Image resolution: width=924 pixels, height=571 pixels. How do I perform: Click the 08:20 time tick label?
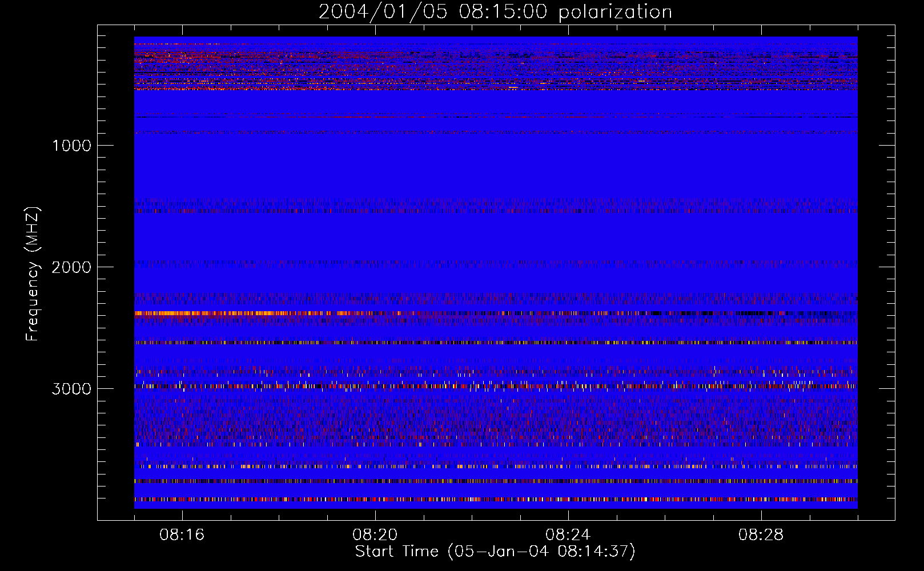click(x=375, y=535)
